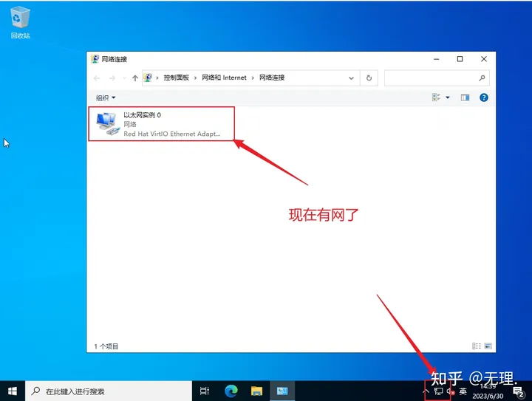Expand the address bar history dropdown
This screenshot has height=401, width=532.
351,78
